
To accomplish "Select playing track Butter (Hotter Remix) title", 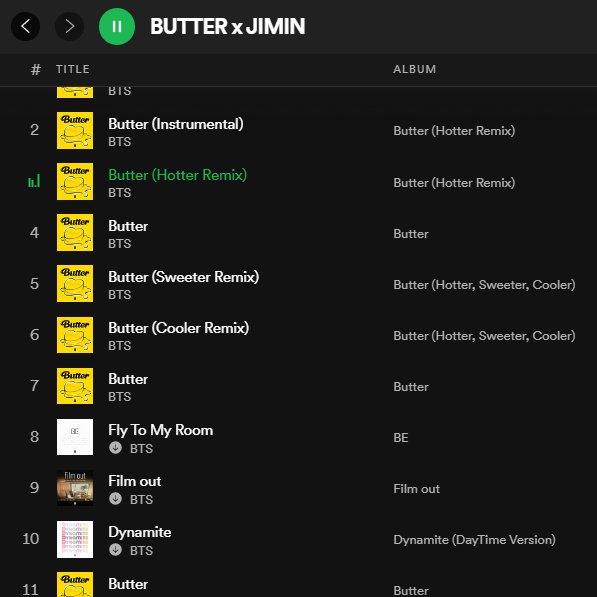I will (177, 175).
